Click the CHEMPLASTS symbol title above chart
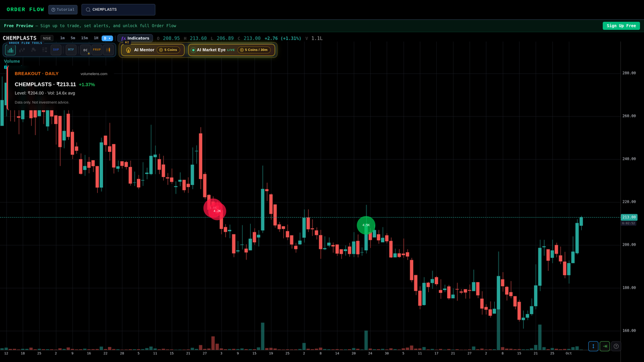 tap(20, 38)
